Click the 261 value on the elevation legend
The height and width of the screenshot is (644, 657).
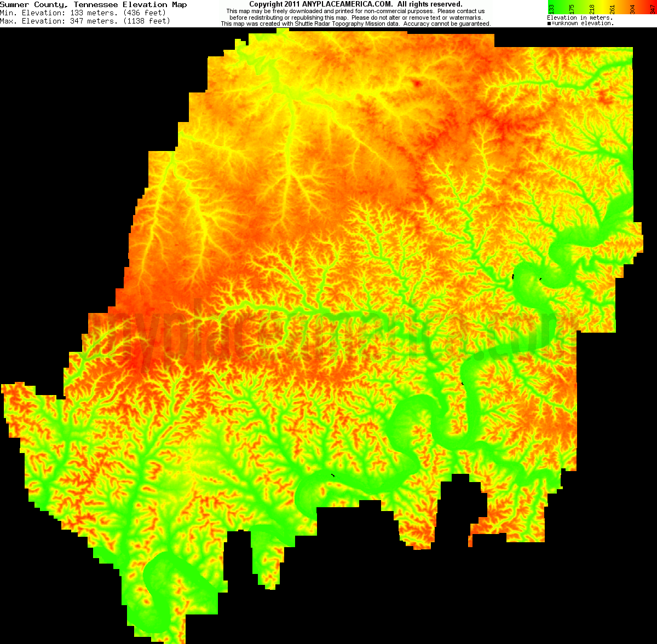[x=612, y=8]
